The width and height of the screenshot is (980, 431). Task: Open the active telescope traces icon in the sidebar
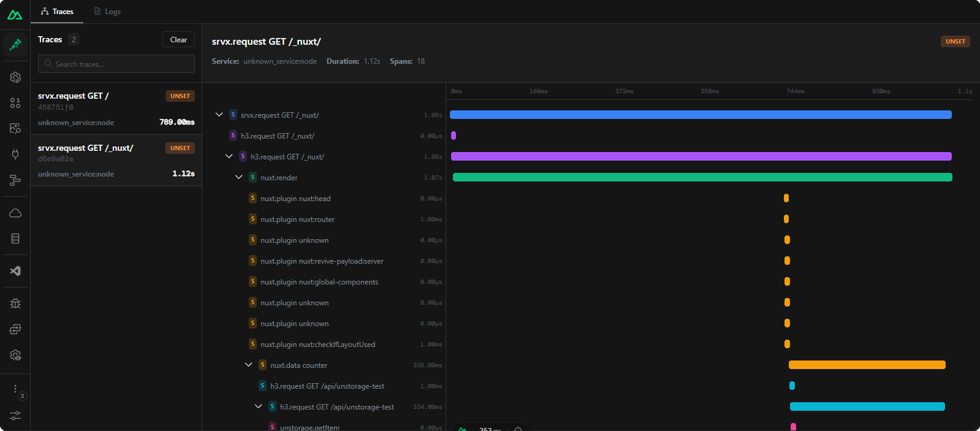point(15,45)
